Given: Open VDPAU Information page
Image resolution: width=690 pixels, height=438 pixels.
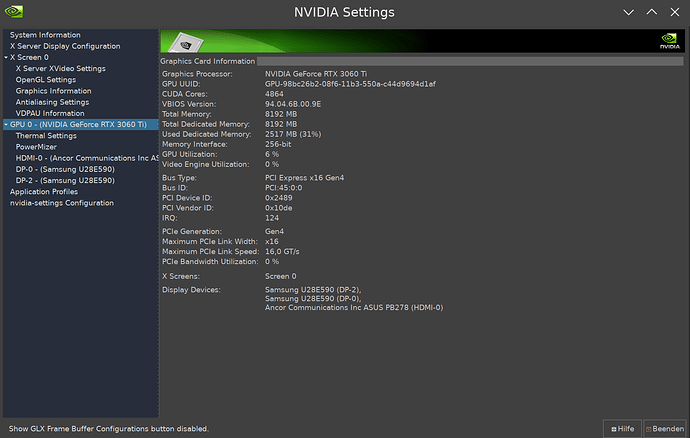Looking at the screenshot, I should pos(50,113).
